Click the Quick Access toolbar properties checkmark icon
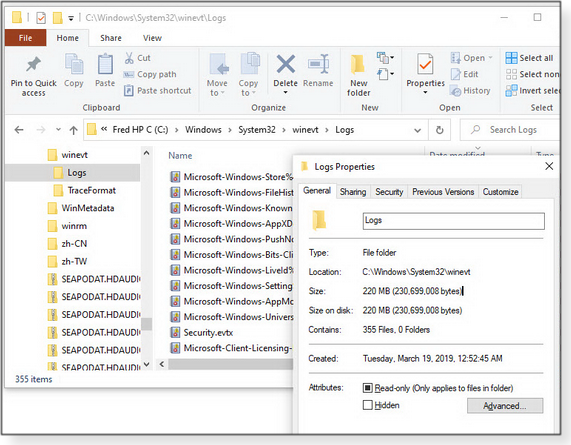 [x=41, y=17]
